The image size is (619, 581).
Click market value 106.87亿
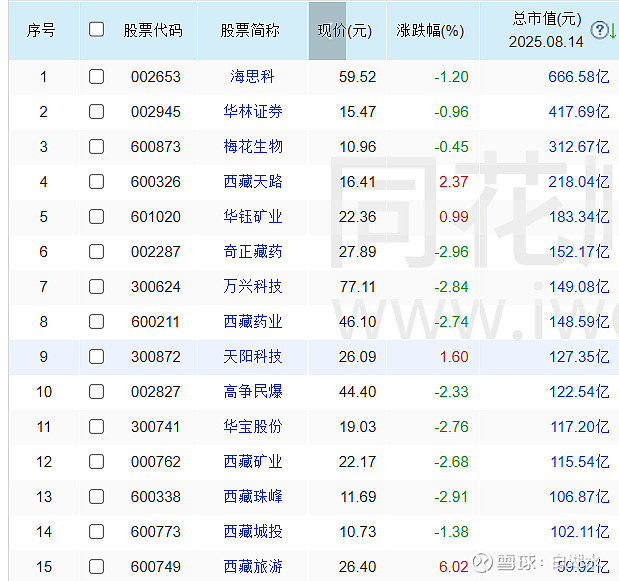pyautogui.click(x=579, y=497)
